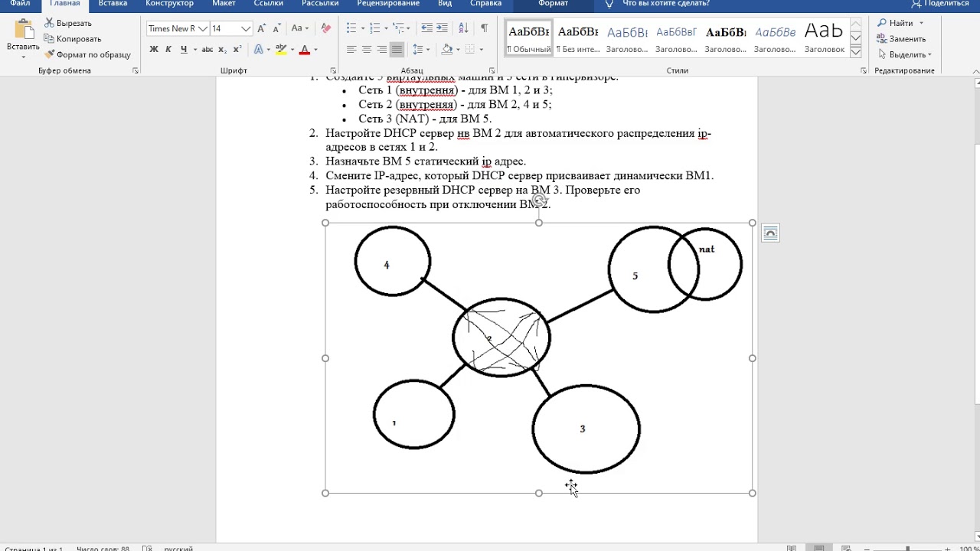Apply the red font color
Screen dimensions: 980x551
pyautogui.click(x=304, y=49)
